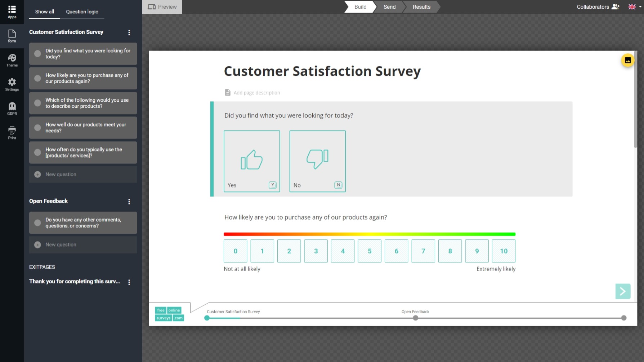Screen dimensions: 644x362
Task: Toggle the circle next to 'How well do our products meet your needs?'
Action: coord(37,128)
